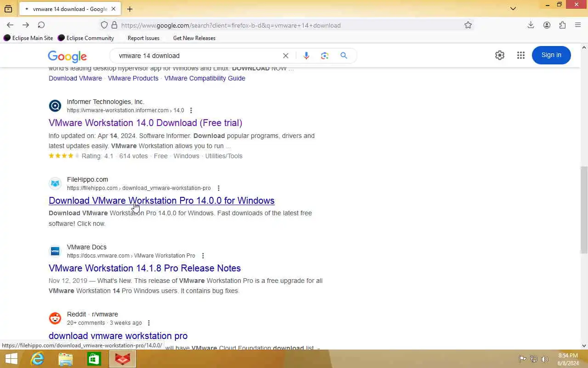Click the Informer Technologies, Inc. site name

point(106,102)
